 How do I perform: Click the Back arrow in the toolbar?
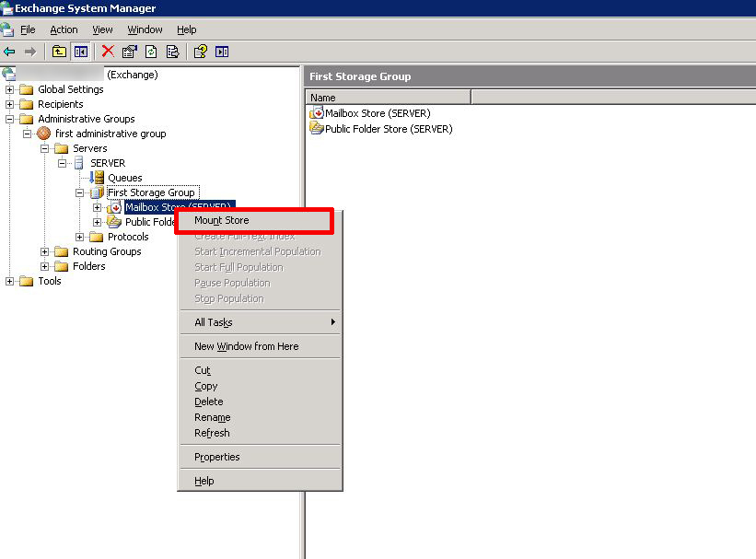click(x=9, y=52)
